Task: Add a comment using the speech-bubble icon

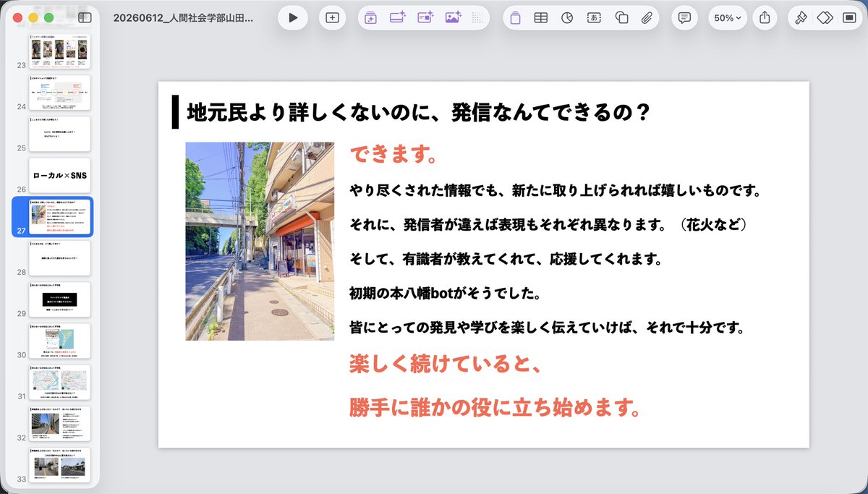Action: pos(684,18)
